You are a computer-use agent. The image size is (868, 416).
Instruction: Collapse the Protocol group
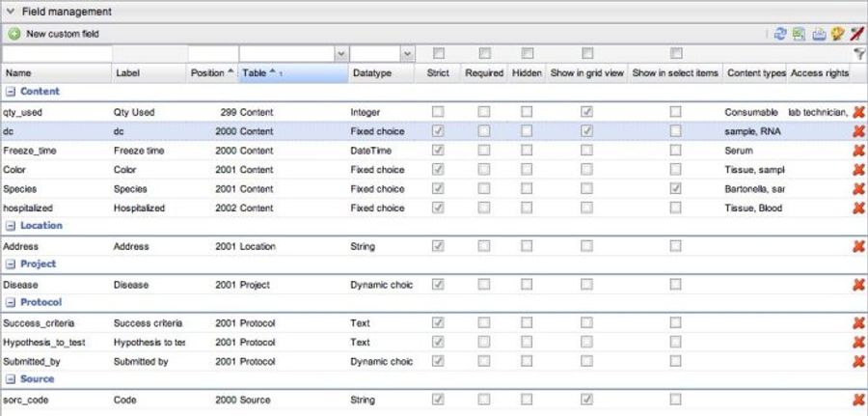point(10,302)
